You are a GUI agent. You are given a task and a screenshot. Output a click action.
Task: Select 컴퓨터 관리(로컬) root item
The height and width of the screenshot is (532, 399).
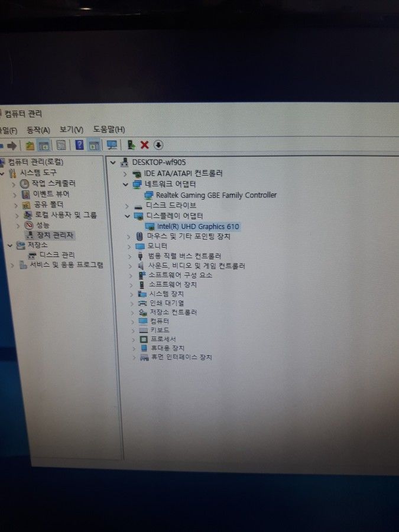pos(35,162)
